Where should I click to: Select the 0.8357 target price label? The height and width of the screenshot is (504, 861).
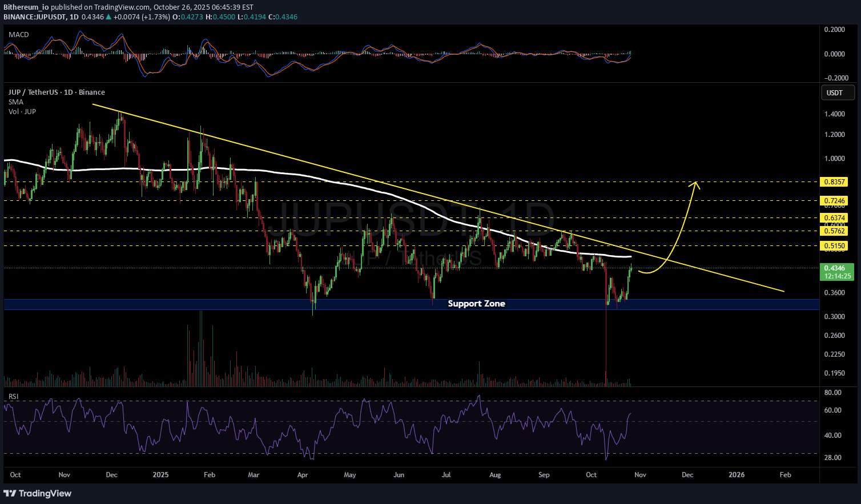pos(834,182)
